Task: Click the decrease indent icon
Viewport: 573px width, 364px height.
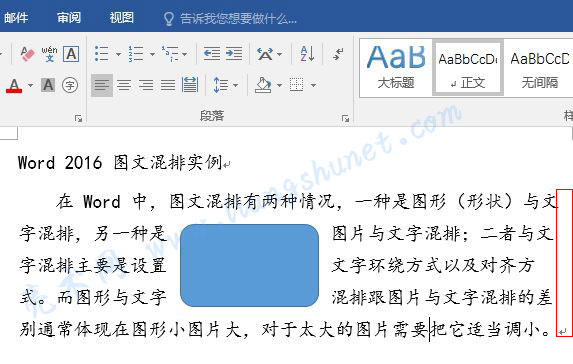Action: pyautogui.click(x=212, y=54)
